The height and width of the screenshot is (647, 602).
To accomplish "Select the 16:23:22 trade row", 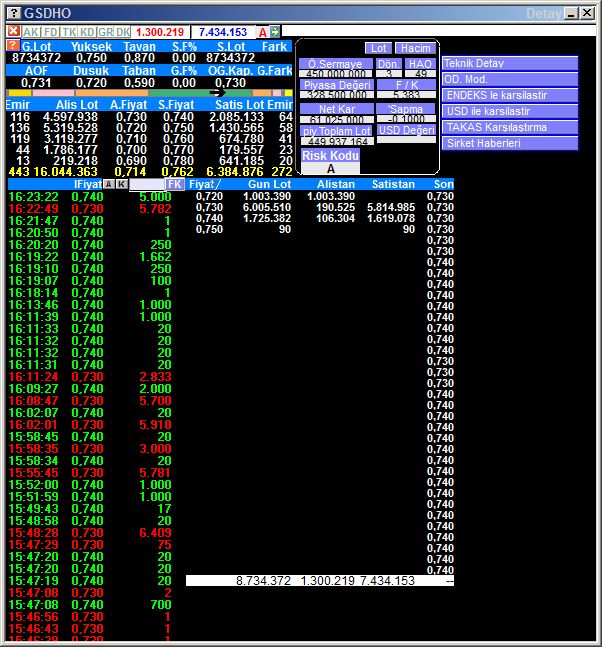I will [90, 197].
